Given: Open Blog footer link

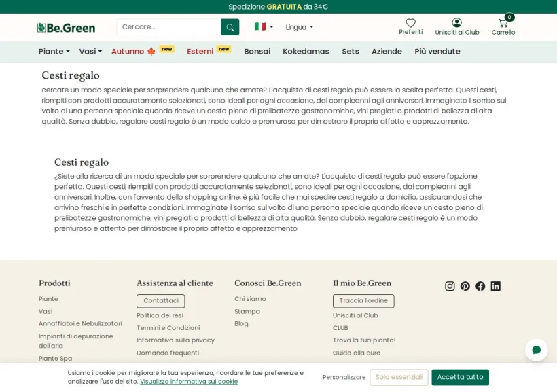Looking at the screenshot, I should tap(241, 324).
